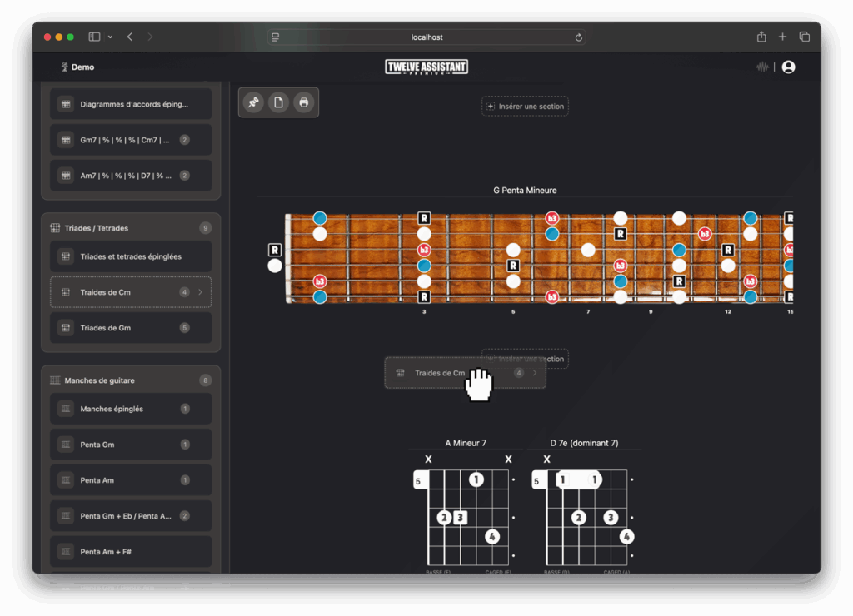The image size is (853, 616).
Task: Open sidebar dropdown arrow next to sidebar button
Action: 110,37
